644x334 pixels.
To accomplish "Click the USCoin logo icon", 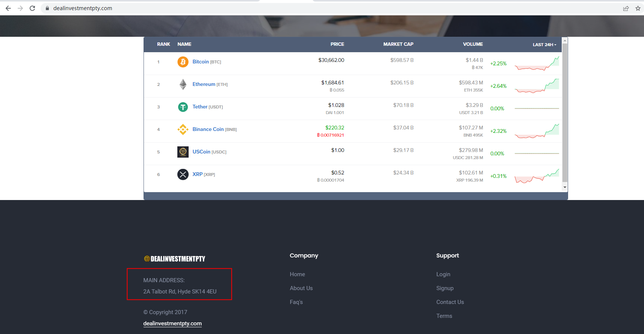I will [x=183, y=152].
